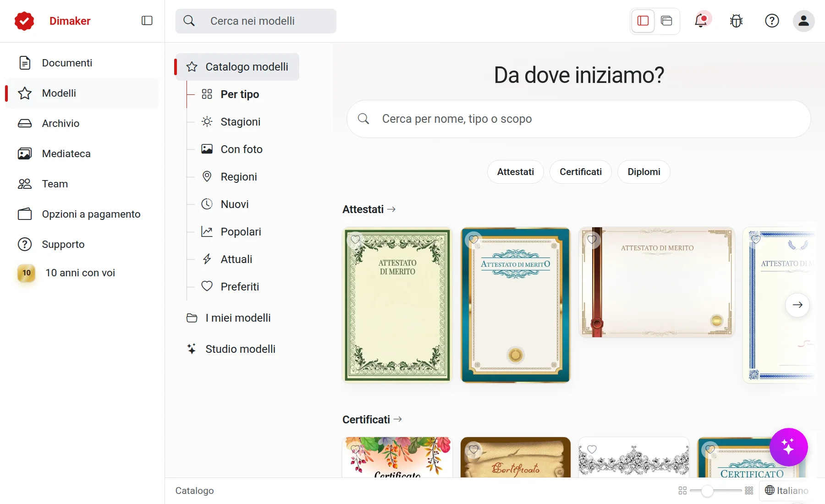Filter by Diplomi chip
The image size is (825, 504).
[644, 172]
